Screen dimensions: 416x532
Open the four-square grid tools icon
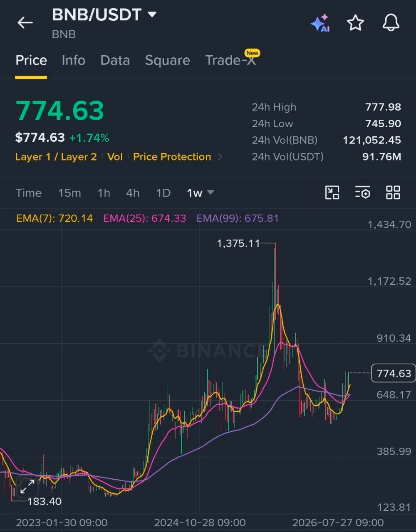(393, 192)
